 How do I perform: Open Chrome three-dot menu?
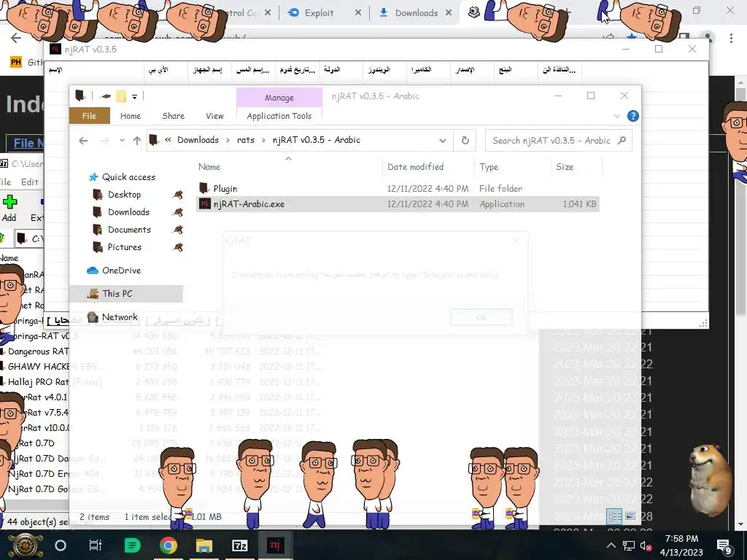(731, 38)
